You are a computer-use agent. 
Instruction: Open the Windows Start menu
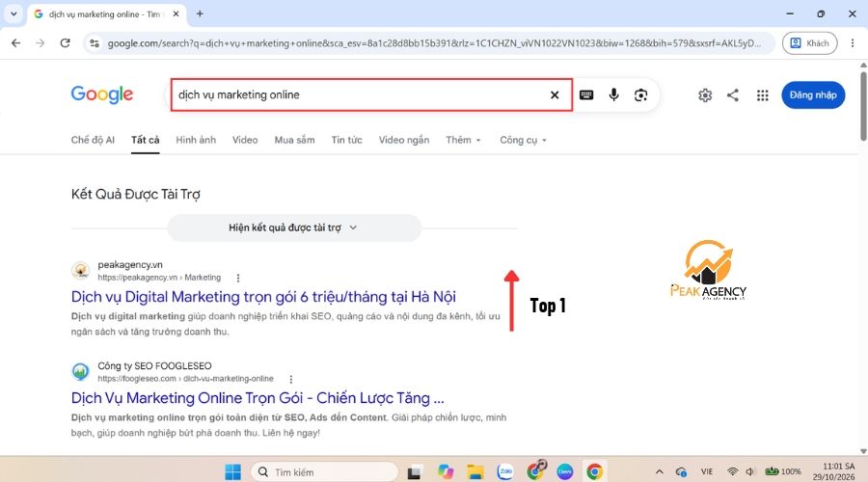click(233, 472)
